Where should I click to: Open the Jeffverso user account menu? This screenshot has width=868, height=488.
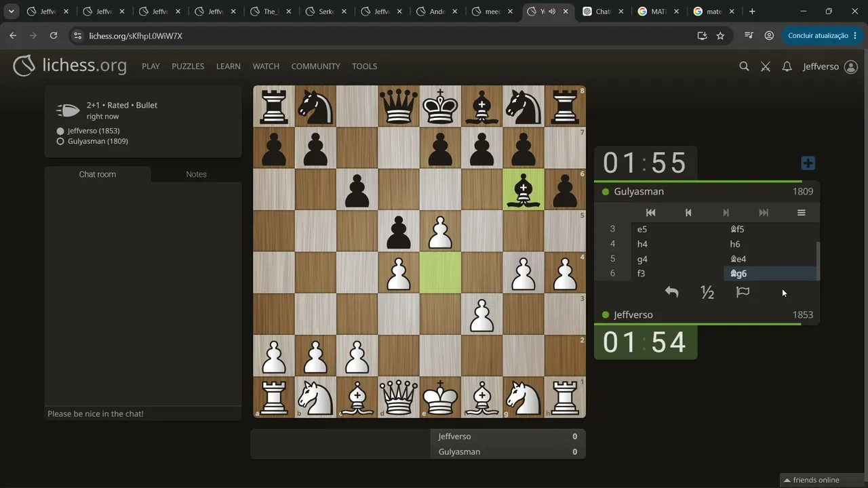pyautogui.click(x=830, y=66)
